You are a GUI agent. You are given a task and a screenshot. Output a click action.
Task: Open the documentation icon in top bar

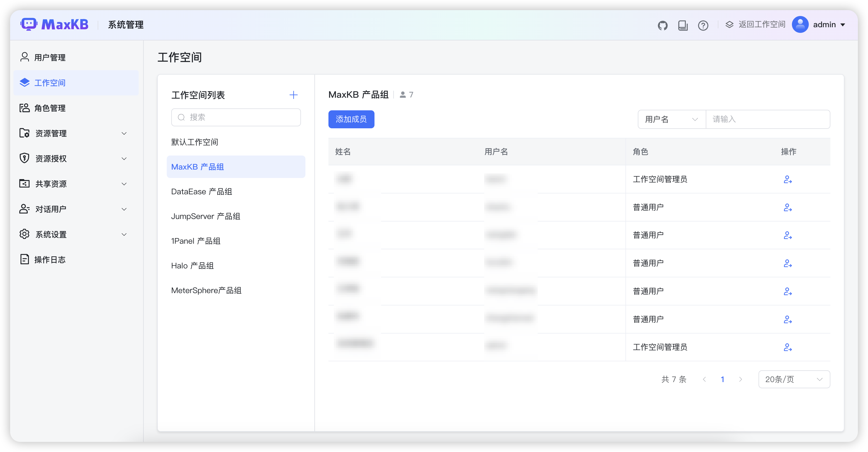tap(683, 25)
